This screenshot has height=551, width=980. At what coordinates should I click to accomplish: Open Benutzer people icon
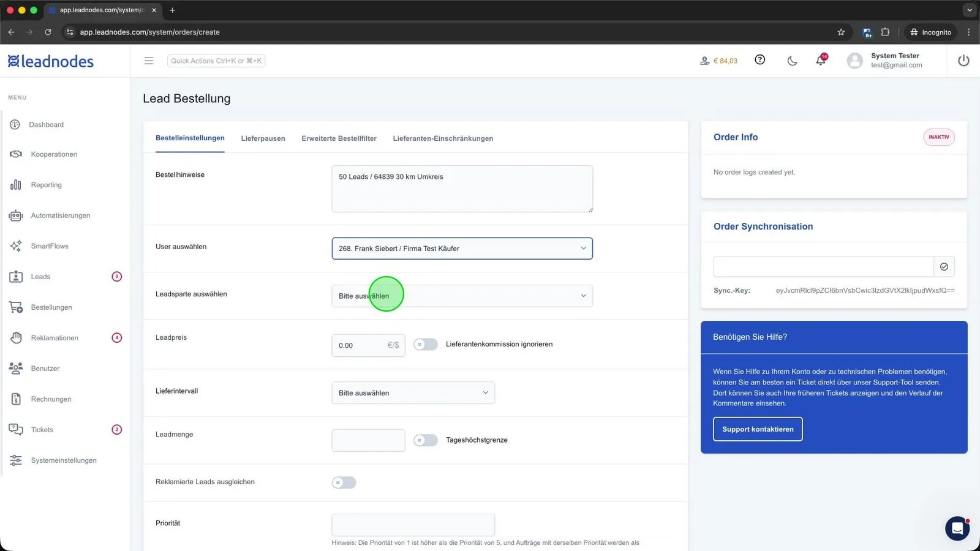tap(16, 369)
